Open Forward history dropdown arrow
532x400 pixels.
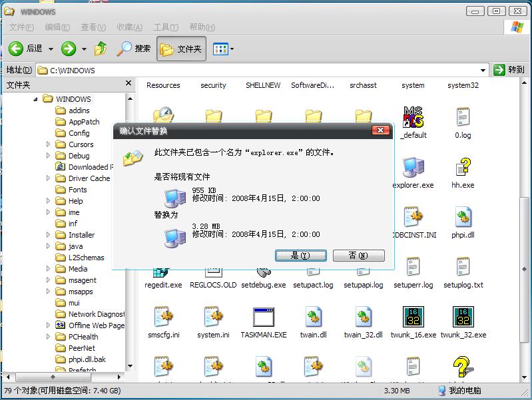click(x=84, y=49)
